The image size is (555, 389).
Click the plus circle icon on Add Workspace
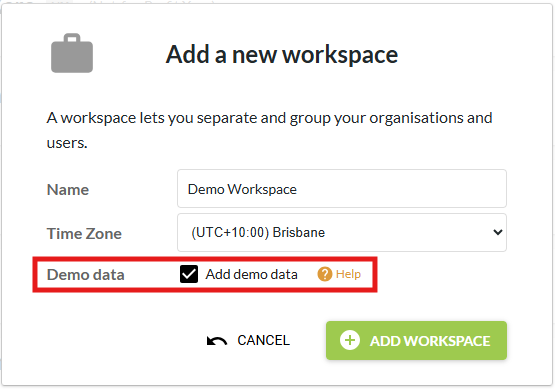click(350, 341)
